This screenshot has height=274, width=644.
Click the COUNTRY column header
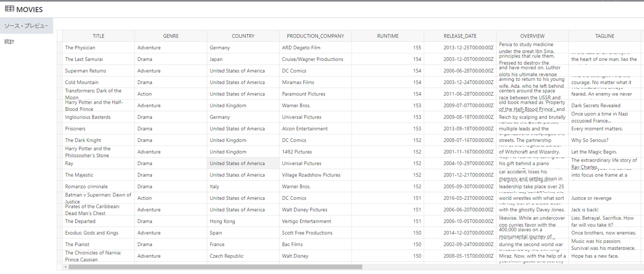point(243,36)
